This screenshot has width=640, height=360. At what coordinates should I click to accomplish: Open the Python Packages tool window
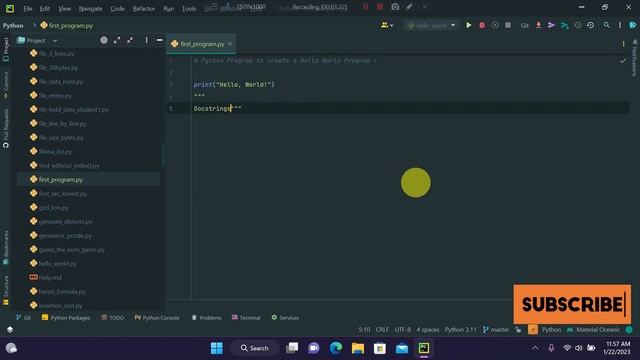click(x=66, y=318)
